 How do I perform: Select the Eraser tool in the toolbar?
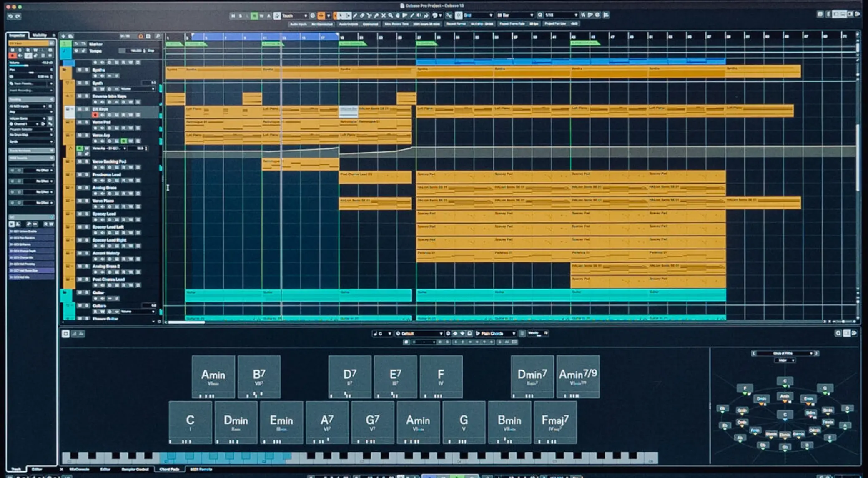[362, 15]
